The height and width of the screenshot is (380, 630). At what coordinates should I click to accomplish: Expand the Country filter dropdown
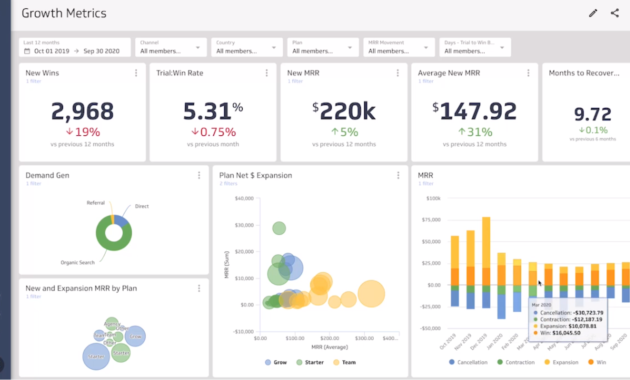click(x=247, y=47)
